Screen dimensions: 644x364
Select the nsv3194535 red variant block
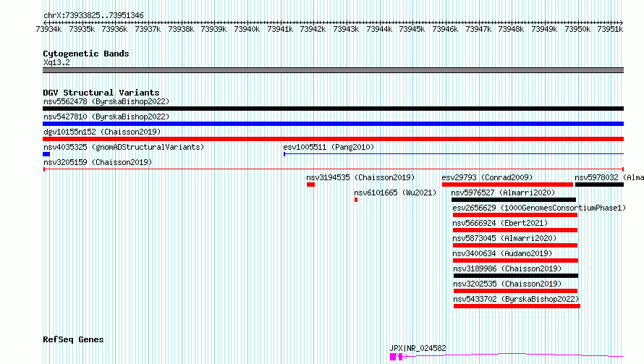tap(310, 185)
